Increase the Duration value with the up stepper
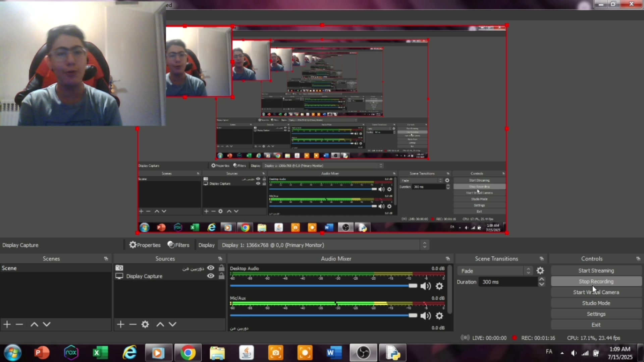Viewport: 644px width, 362px height. coord(541,279)
